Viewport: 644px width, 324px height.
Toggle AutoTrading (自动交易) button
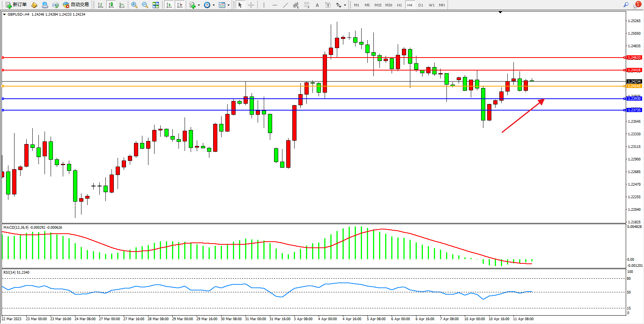click(76, 5)
